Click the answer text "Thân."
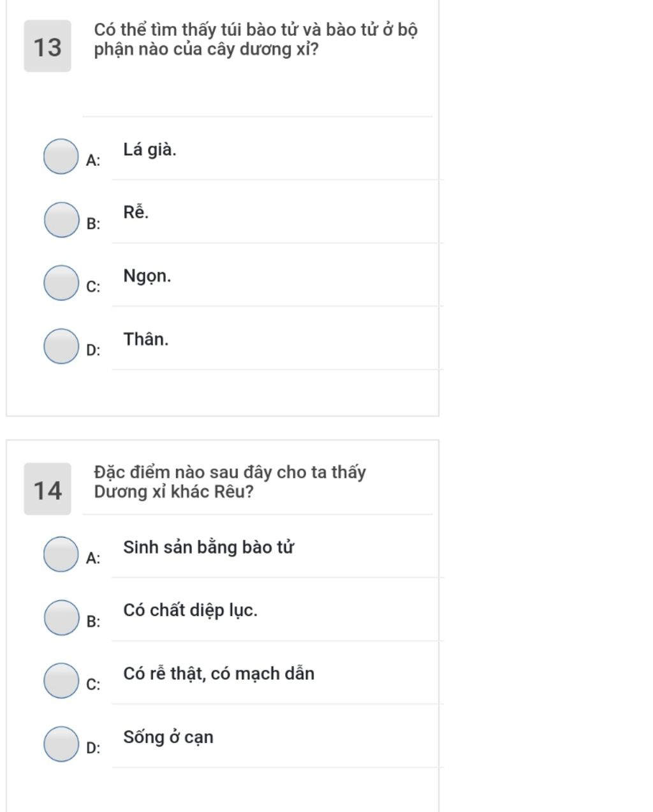This screenshot has width=653, height=812. tap(146, 339)
